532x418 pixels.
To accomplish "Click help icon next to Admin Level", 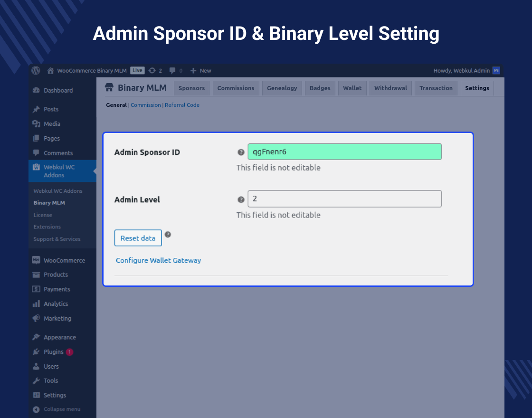I will click(x=241, y=199).
